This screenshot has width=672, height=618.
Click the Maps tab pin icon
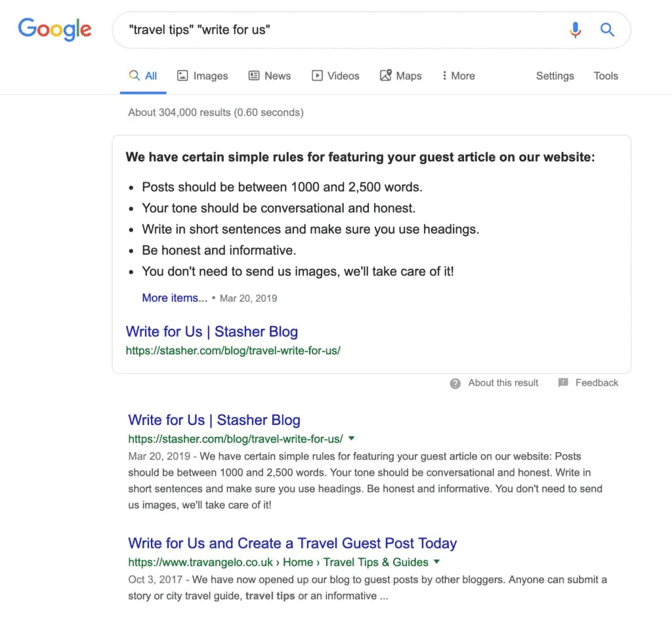tap(386, 75)
